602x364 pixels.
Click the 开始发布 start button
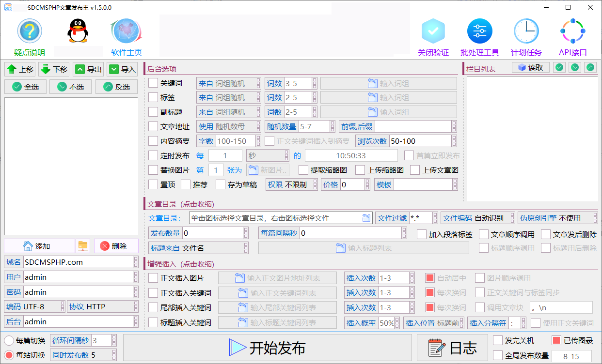(x=267, y=348)
